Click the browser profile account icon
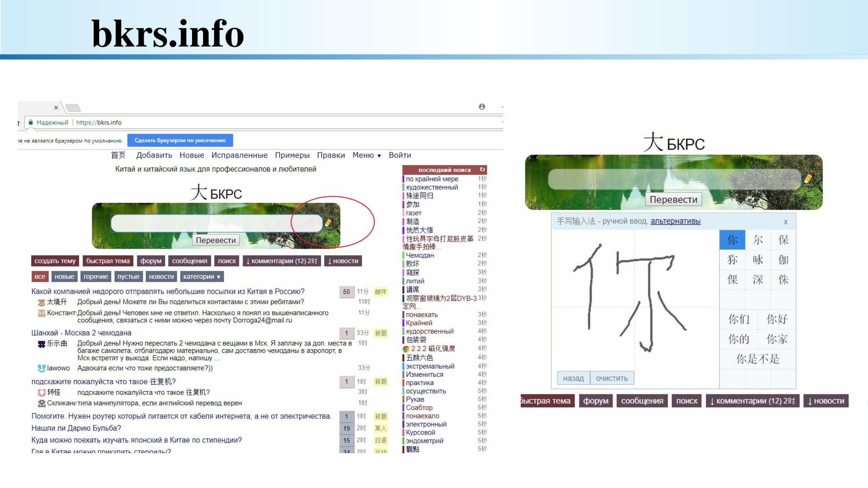Screen dimensions: 868x488 tap(482, 107)
